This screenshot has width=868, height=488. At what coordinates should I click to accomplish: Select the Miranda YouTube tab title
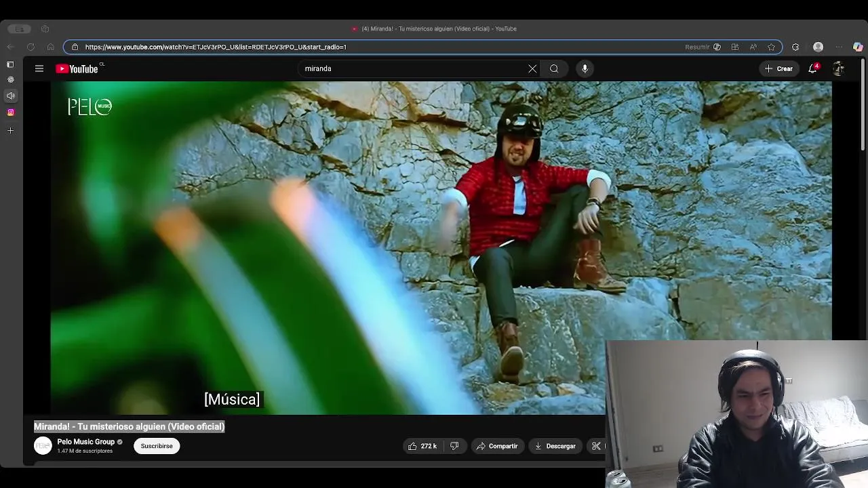439,28
